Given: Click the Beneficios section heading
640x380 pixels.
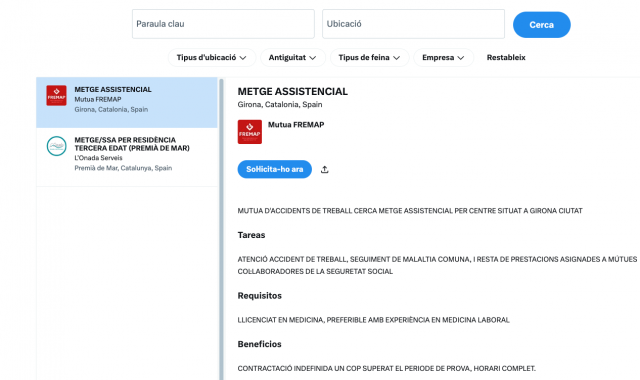Looking at the screenshot, I should point(260,344).
